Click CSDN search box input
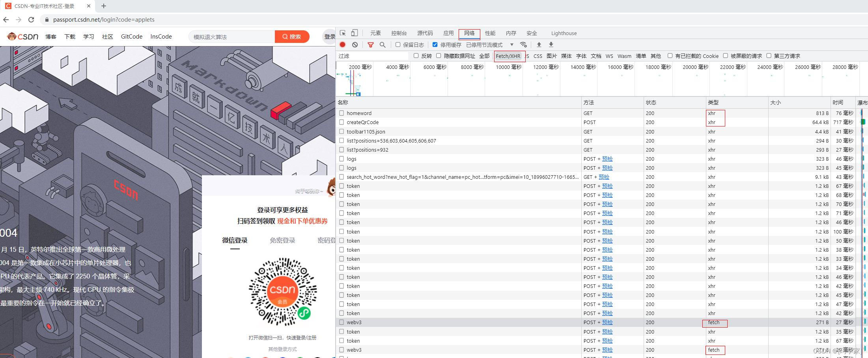Viewport: 868px width, 358px height. [232, 37]
